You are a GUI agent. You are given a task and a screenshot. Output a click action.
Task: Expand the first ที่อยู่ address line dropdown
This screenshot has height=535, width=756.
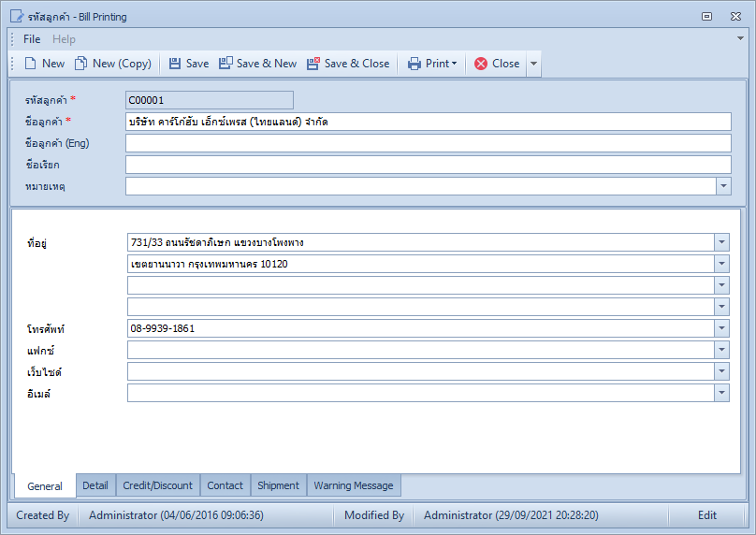coord(721,242)
